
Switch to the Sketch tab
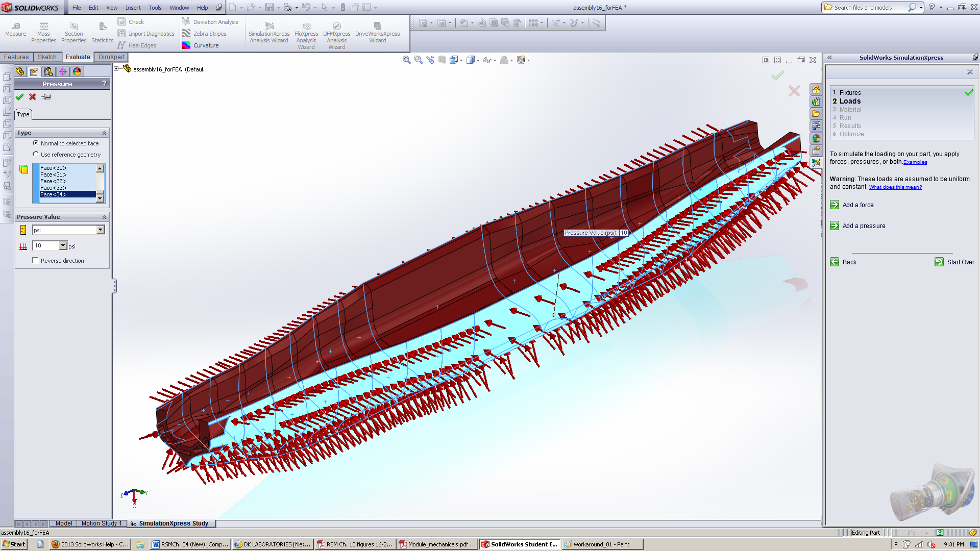pos(47,57)
